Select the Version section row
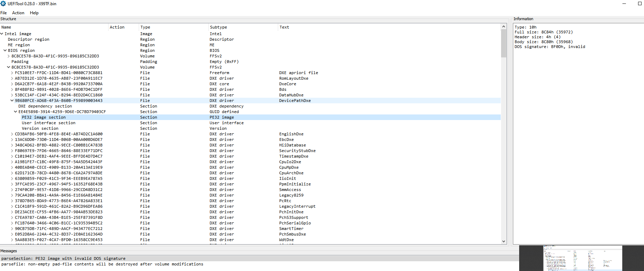Viewport: 644px width, 271px height. (x=250, y=128)
